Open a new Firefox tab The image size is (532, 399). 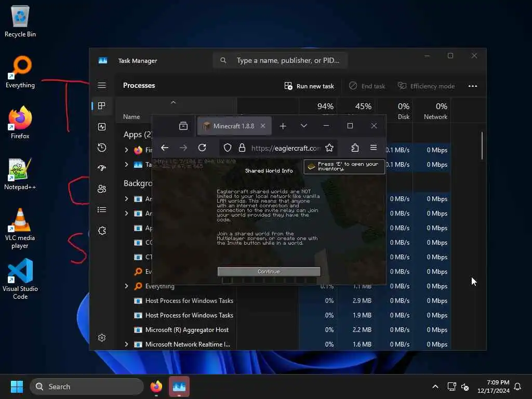(283, 126)
